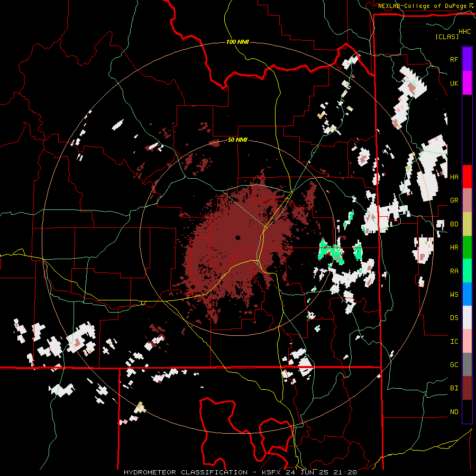Click the UK legend label
This screenshot has width=476, height=476.
point(454,83)
